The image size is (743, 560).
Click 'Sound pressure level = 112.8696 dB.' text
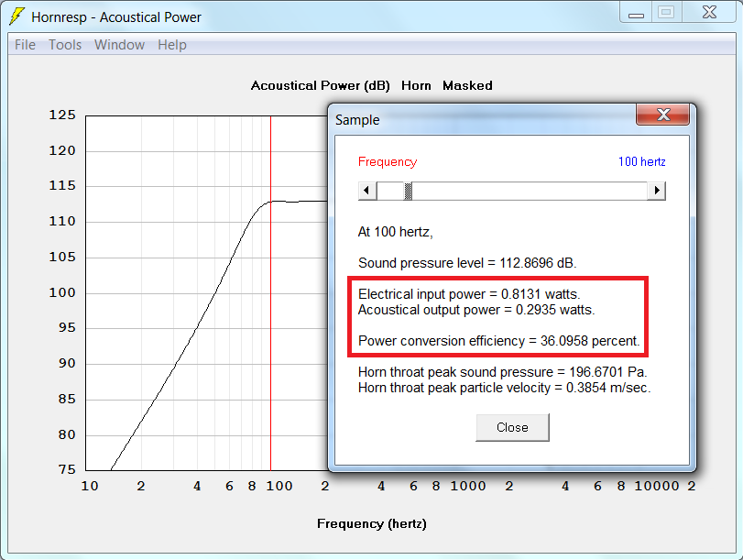pos(467,263)
